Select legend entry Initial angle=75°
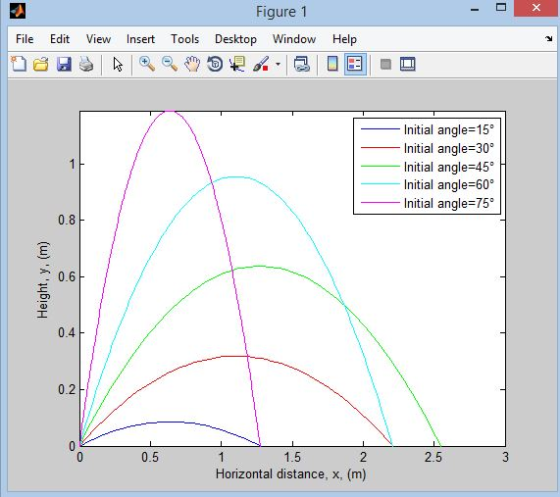 tap(449, 203)
